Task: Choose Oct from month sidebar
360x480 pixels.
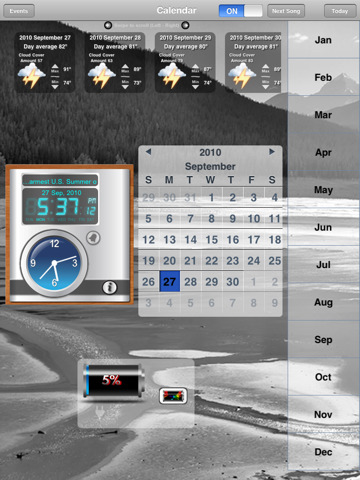Action: pos(323,377)
